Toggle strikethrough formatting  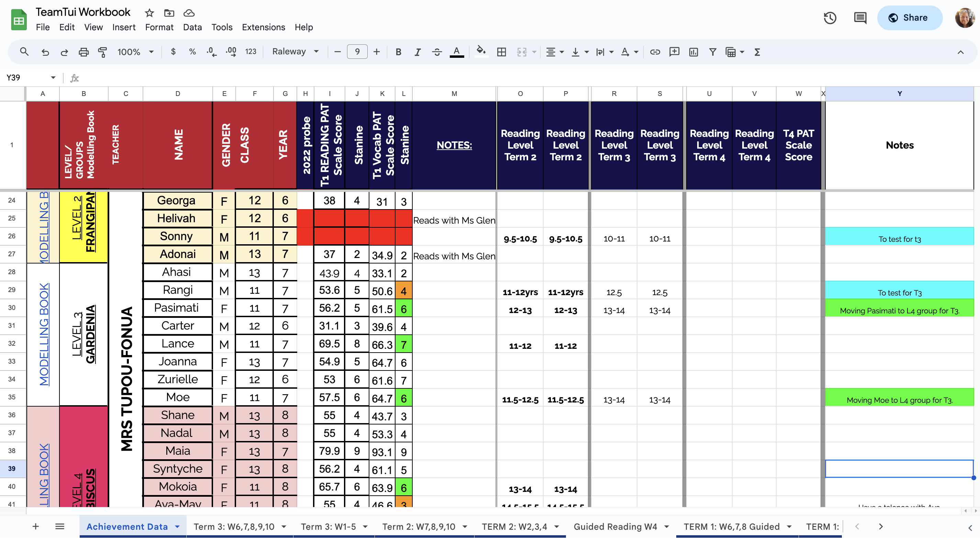pyautogui.click(x=437, y=52)
